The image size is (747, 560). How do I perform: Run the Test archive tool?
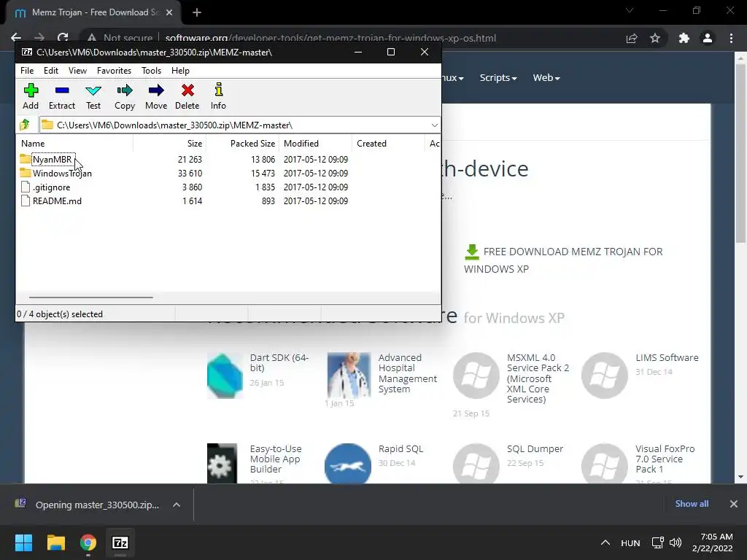[x=93, y=96]
